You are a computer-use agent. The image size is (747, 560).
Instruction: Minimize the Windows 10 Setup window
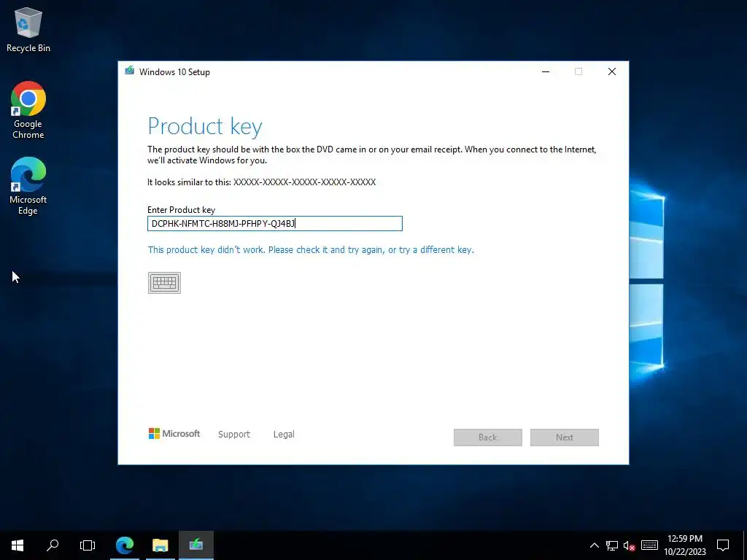(546, 71)
